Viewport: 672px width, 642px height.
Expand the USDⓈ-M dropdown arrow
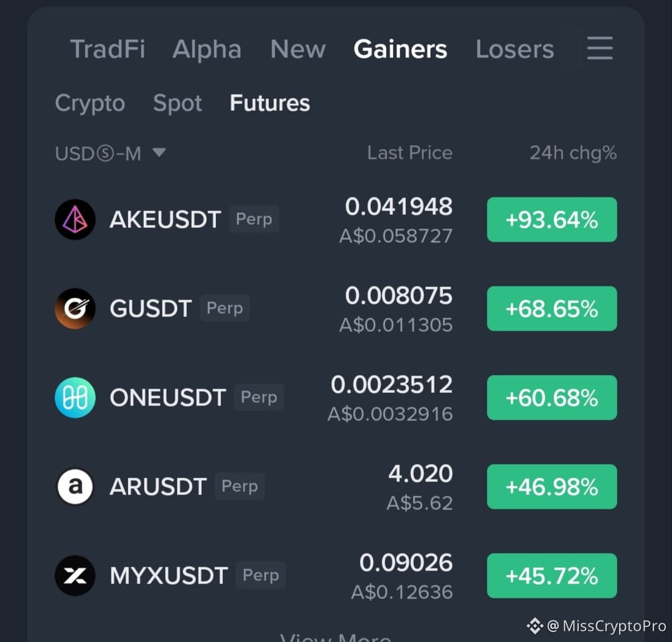pos(159,152)
